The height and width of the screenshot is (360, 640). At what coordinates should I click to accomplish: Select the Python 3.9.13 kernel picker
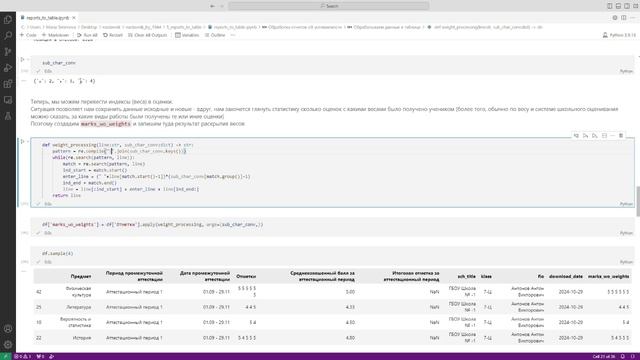click(619, 35)
